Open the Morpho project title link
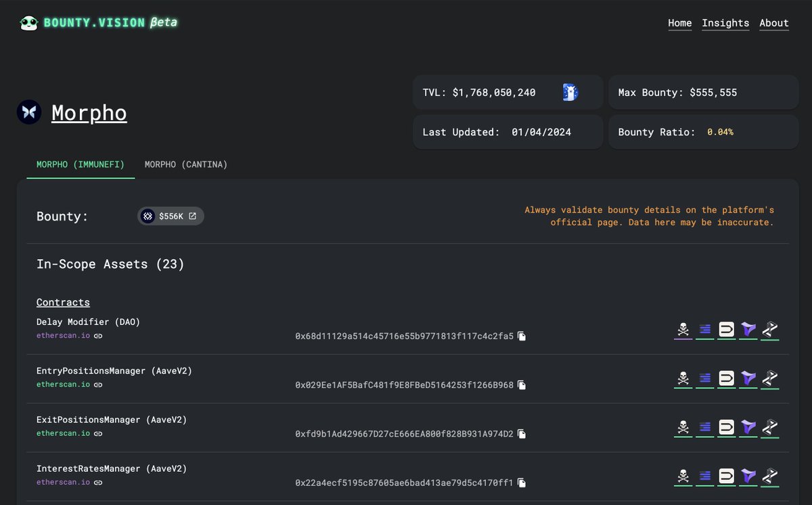The image size is (812, 505). coord(89,112)
